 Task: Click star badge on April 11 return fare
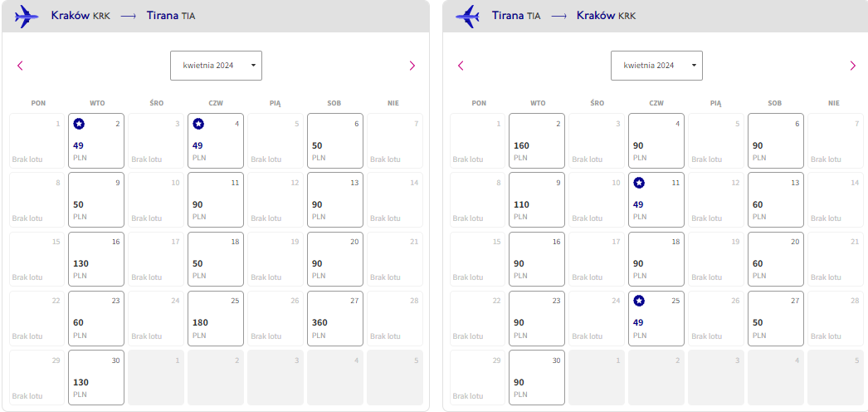coord(639,183)
